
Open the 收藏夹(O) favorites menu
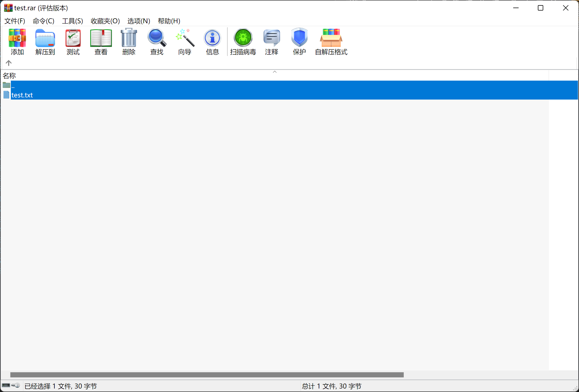(x=105, y=21)
